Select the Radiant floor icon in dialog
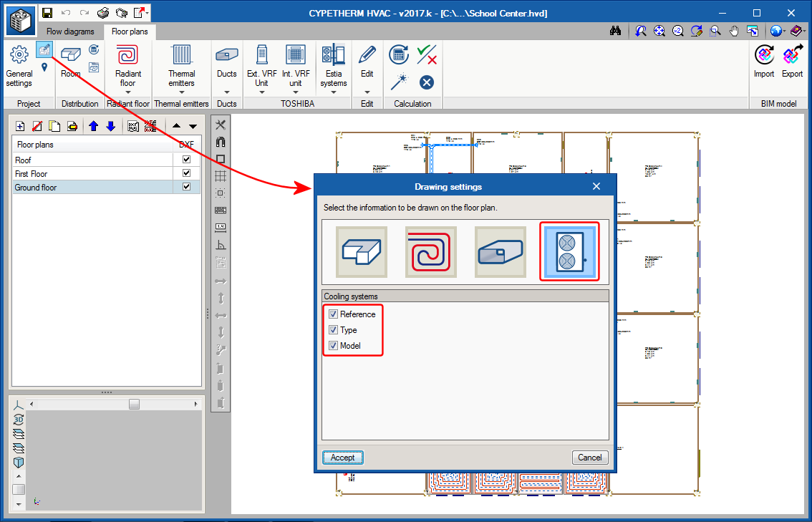This screenshot has width=812, height=522. click(x=431, y=252)
